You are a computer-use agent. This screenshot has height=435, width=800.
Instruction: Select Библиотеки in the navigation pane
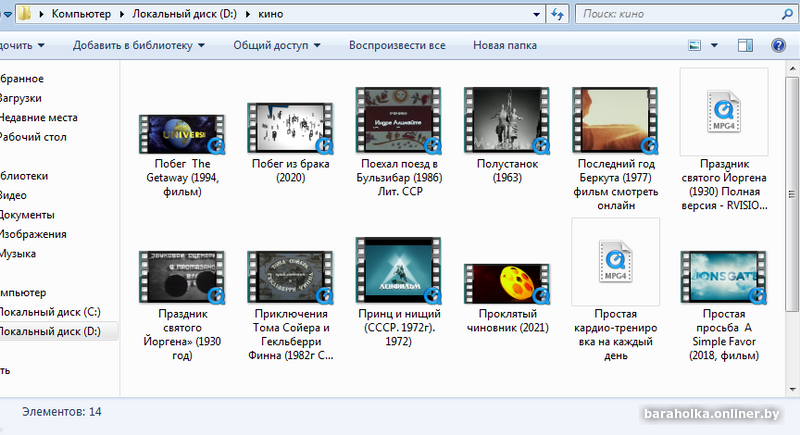point(24,176)
